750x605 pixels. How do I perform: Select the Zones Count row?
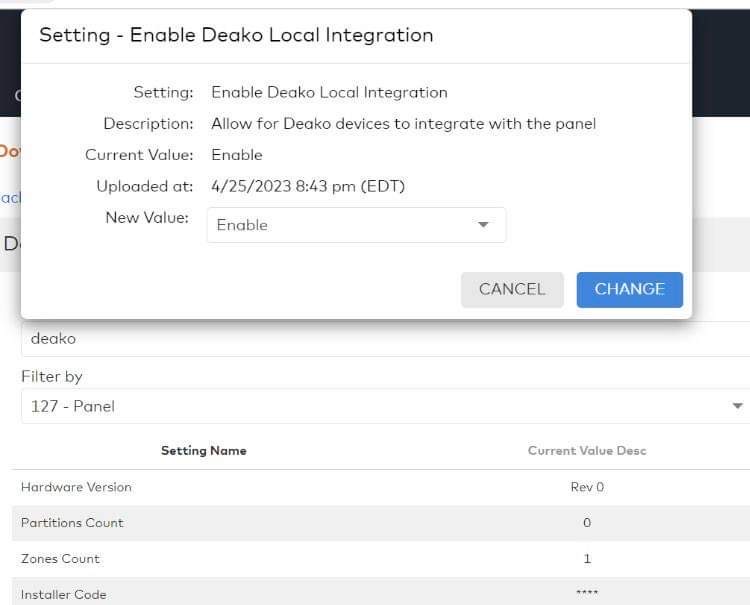click(381, 559)
